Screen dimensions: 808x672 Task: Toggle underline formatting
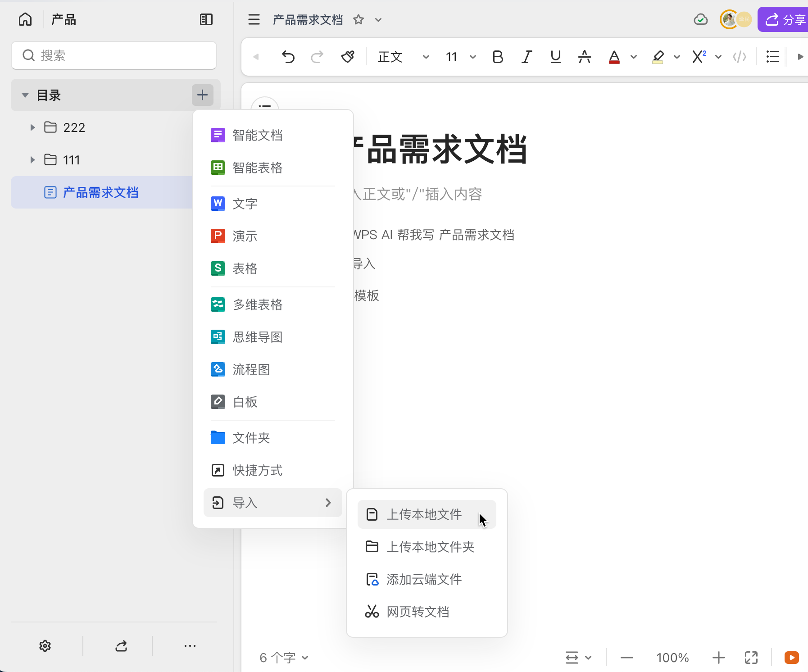tap(556, 57)
